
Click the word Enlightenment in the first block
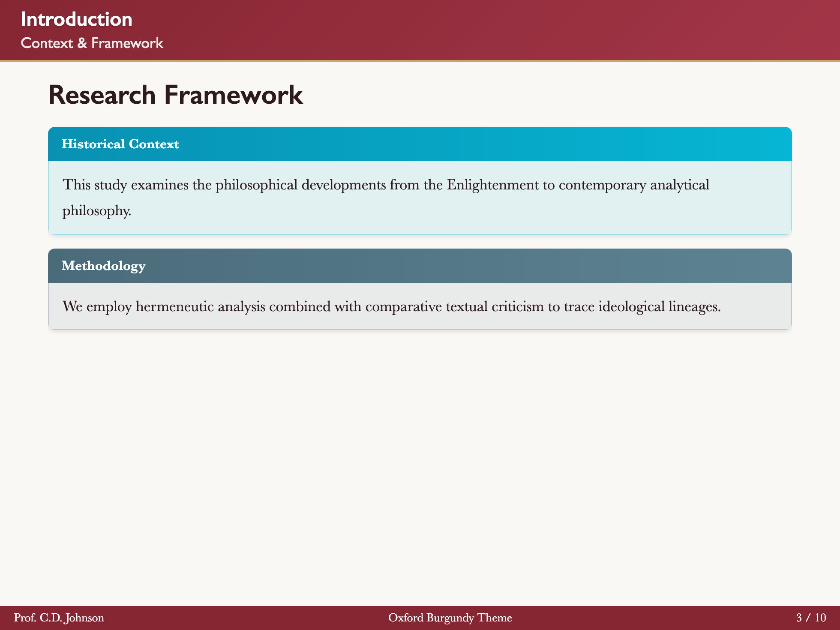click(492, 185)
